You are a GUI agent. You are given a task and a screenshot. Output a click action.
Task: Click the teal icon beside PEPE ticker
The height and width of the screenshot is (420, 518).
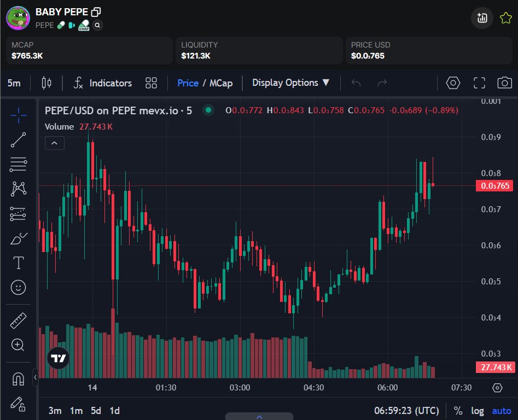[x=72, y=25]
